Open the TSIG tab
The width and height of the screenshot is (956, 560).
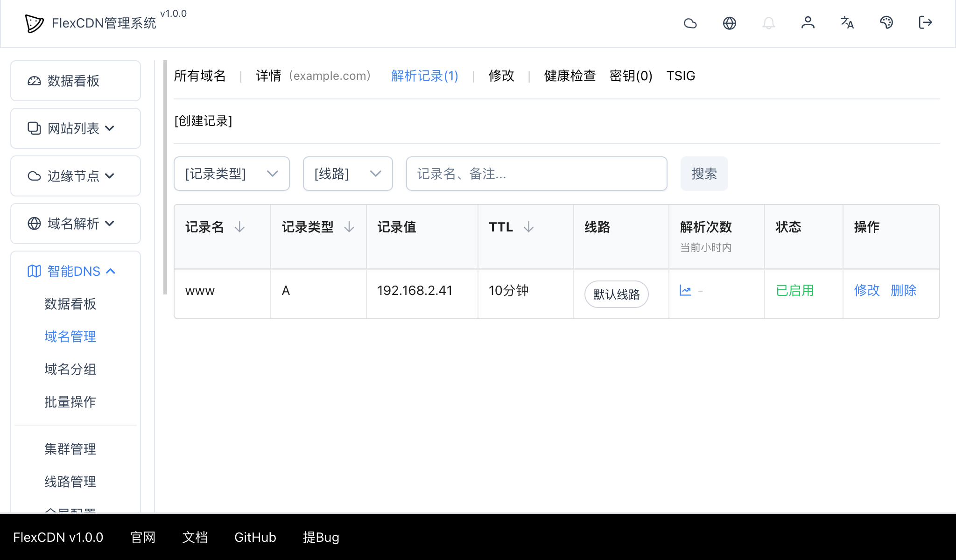point(681,76)
